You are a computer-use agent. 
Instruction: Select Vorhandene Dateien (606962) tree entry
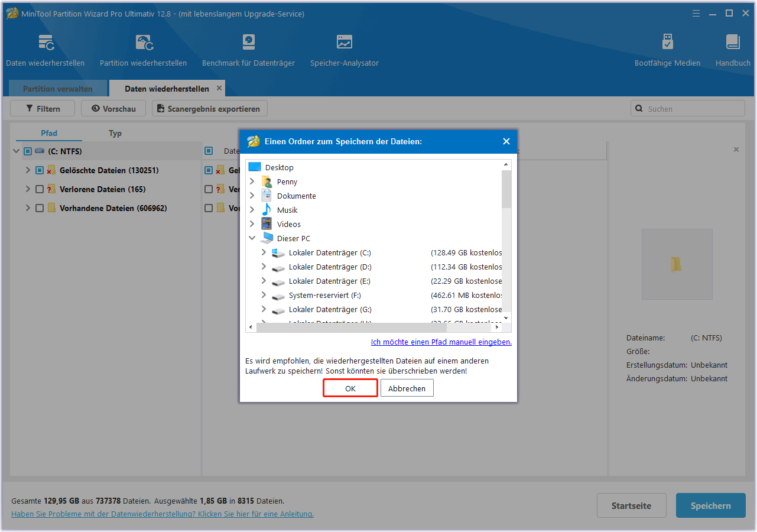[x=113, y=208]
